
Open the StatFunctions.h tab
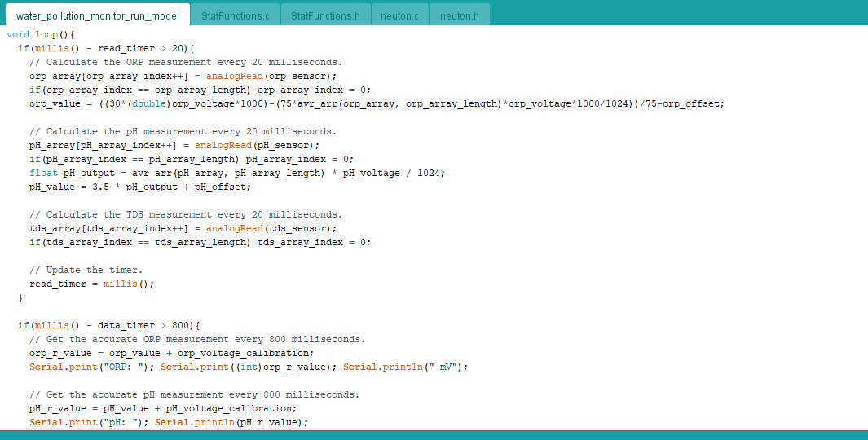(x=325, y=15)
